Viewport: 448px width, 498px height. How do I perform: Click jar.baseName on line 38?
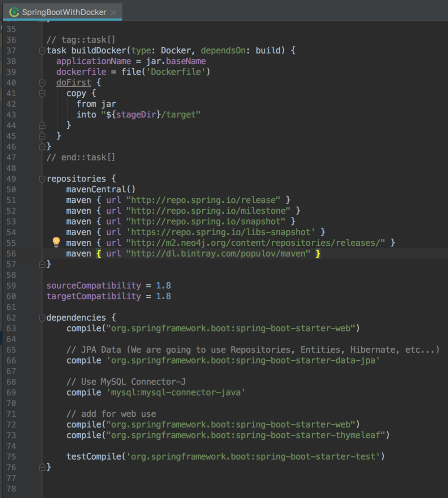coord(176,61)
